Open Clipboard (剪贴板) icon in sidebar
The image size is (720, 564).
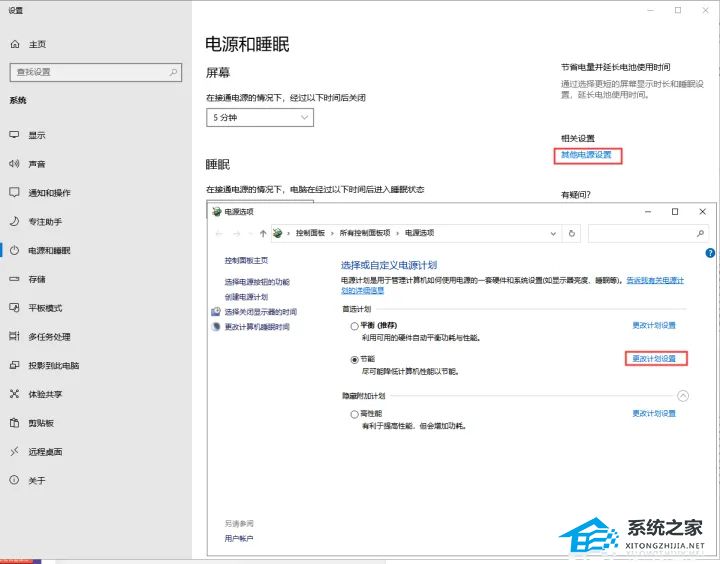[15, 423]
